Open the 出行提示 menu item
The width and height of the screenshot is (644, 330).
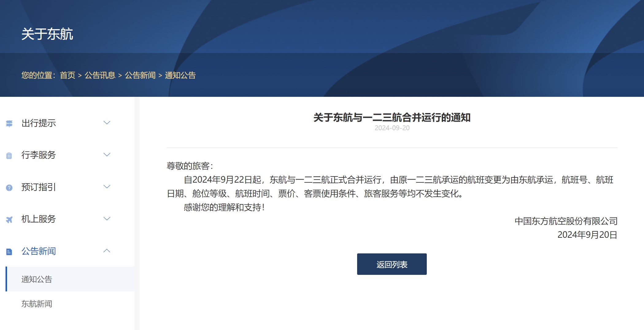pyautogui.click(x=39, y=123)
